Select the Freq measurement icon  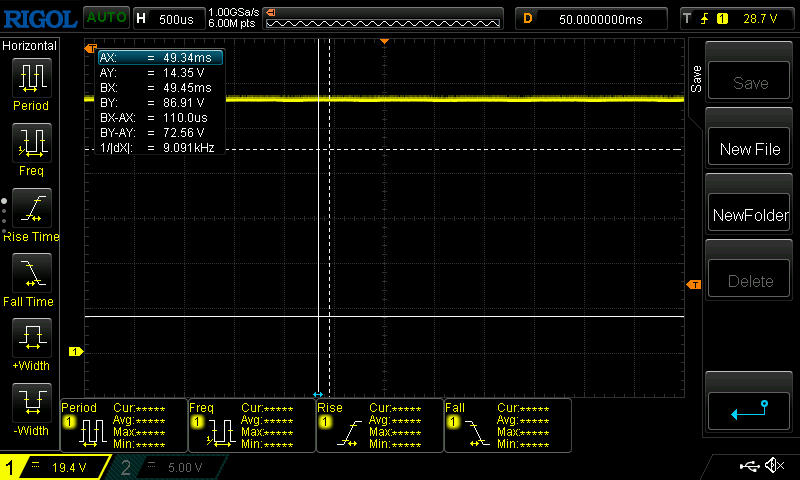pos(32,143)
